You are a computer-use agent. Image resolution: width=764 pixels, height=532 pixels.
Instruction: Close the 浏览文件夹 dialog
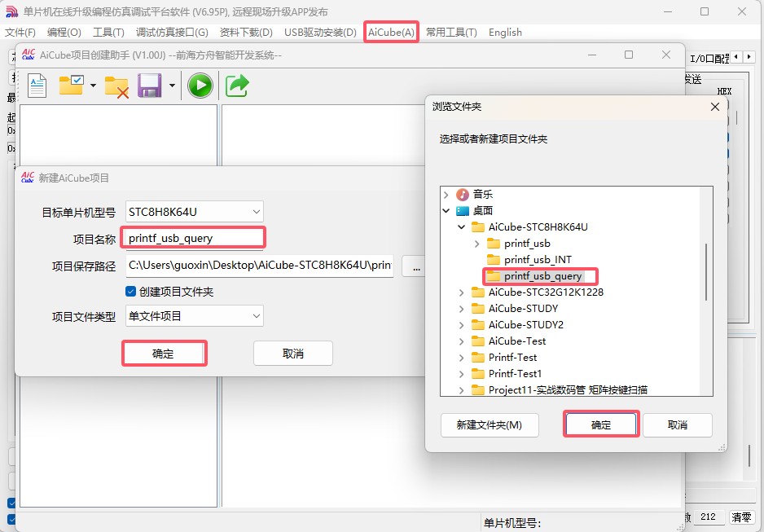(715, 107)
